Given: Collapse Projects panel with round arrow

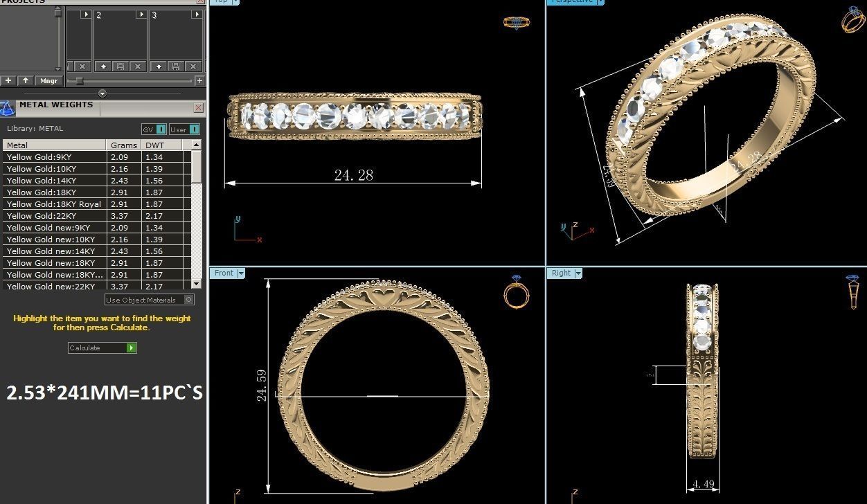Looking at the screenshot, I should tap(102, 93).
